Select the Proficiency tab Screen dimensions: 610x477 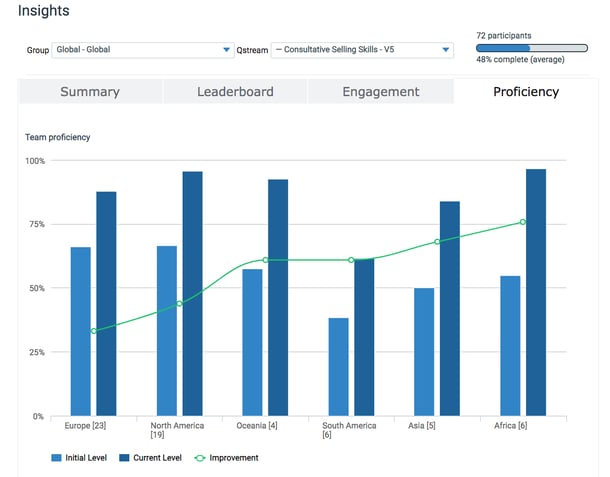(525, 92)
